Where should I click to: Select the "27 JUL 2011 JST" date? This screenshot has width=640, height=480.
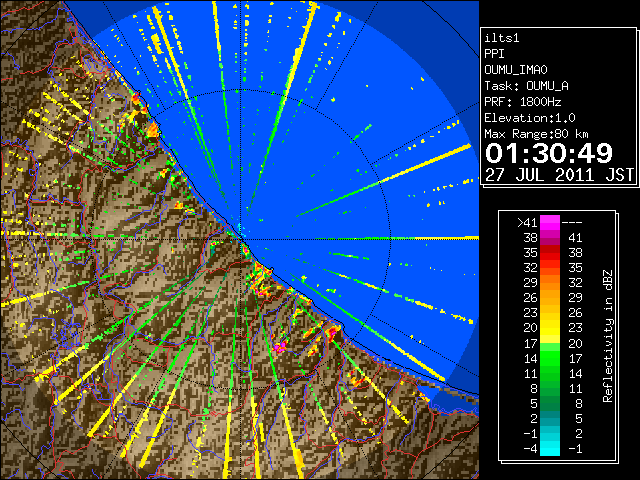coord(559,175)
